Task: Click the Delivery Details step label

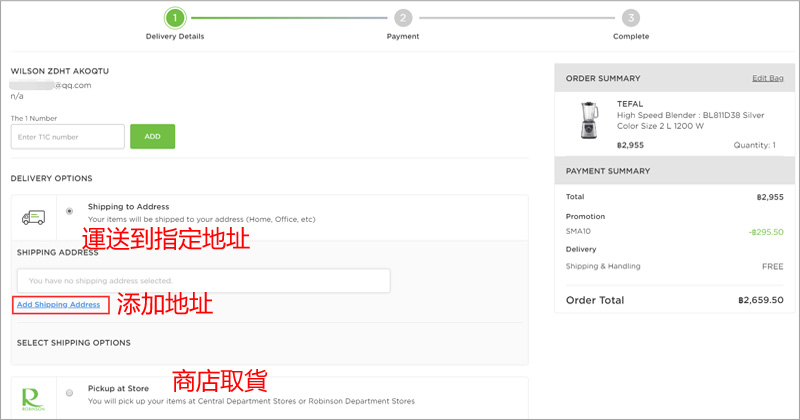Action: point(175,37)
